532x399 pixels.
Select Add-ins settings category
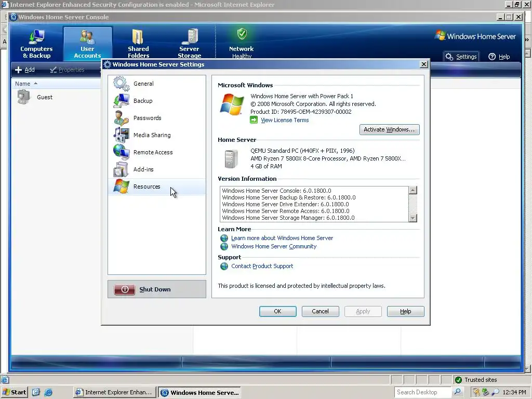[157, 169]
